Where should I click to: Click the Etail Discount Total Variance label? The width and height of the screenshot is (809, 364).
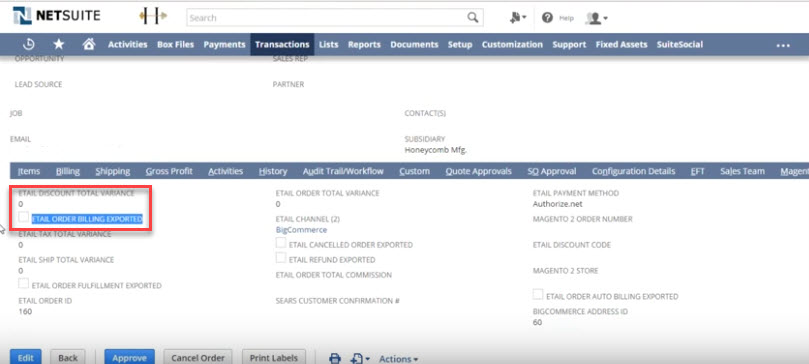76,193
